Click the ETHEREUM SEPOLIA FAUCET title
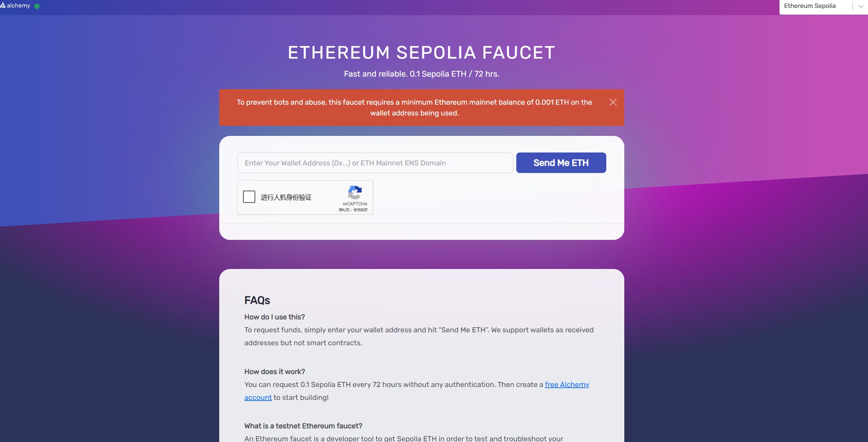The height and width of the screenshot is (442, 868). [x=421, y=52]
